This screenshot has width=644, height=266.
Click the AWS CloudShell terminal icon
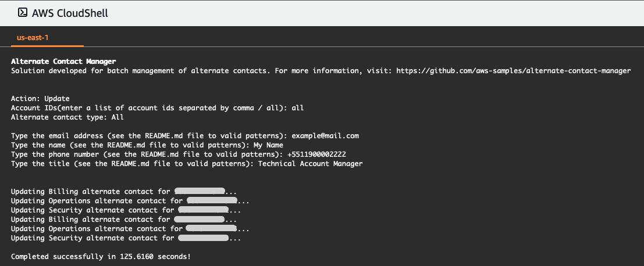click(23, 13)
